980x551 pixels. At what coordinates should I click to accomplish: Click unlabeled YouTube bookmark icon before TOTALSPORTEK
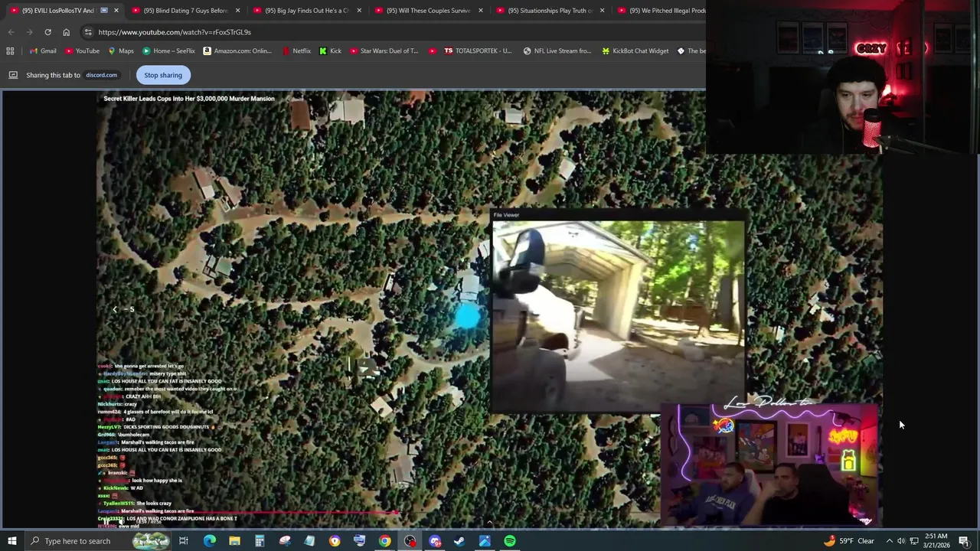coord(433,51)
